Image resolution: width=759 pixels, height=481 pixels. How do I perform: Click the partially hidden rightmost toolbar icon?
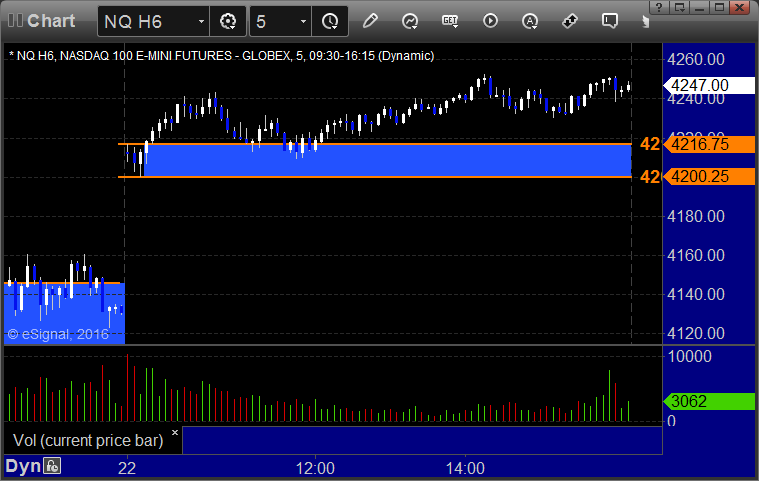[x=645, y=21]
